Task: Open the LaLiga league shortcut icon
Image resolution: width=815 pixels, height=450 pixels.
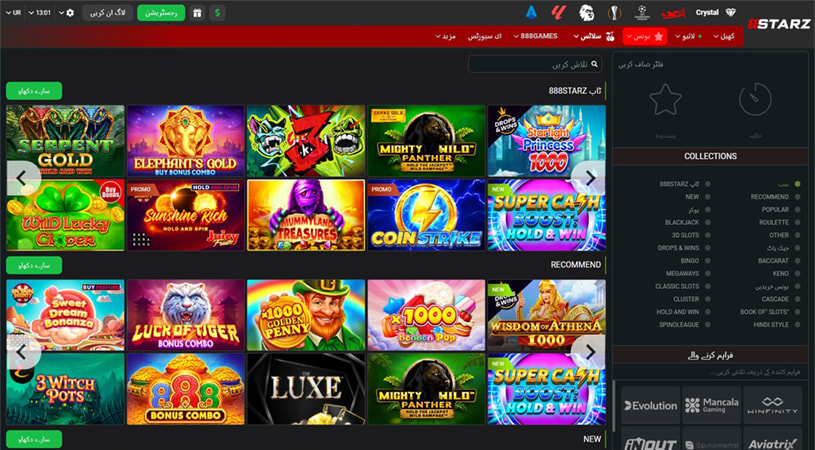Action: click(x=559, y=12)
